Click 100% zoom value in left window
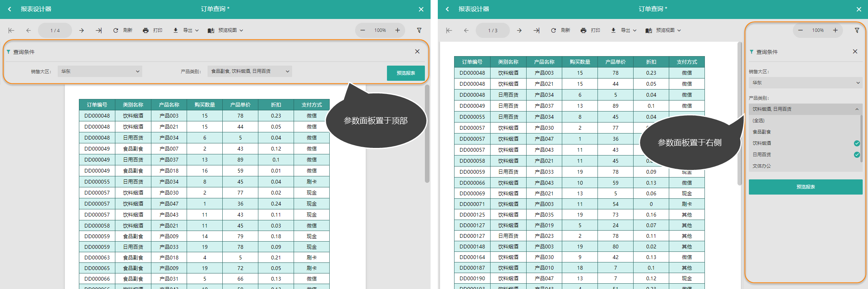The image size is (868, 289). (380, 30)
